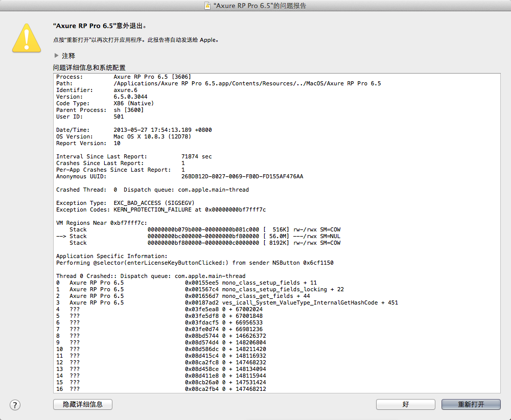Click the Anonymous UUID value
This screenshot has width=511, height=420.
point(242,177)
